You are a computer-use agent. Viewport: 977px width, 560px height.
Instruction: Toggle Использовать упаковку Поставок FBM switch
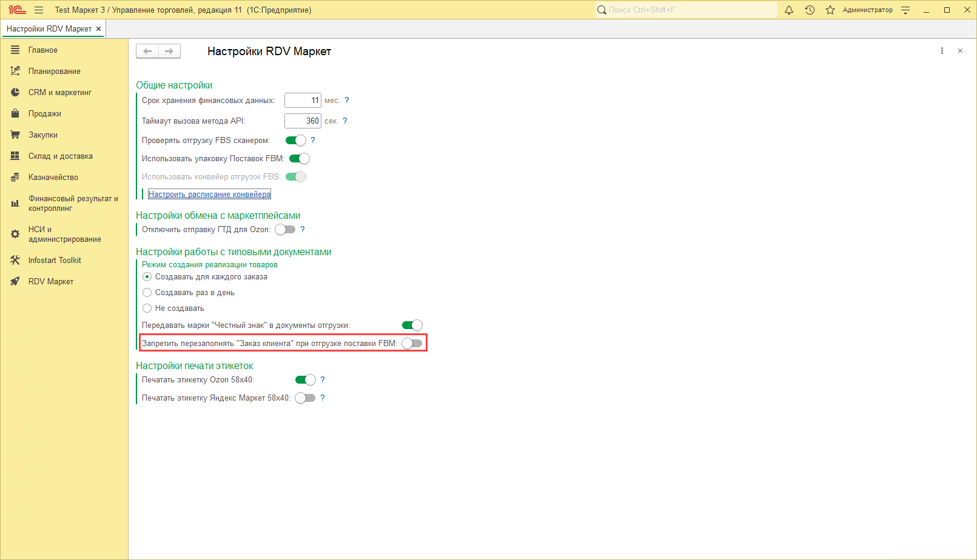coord(300,158)
